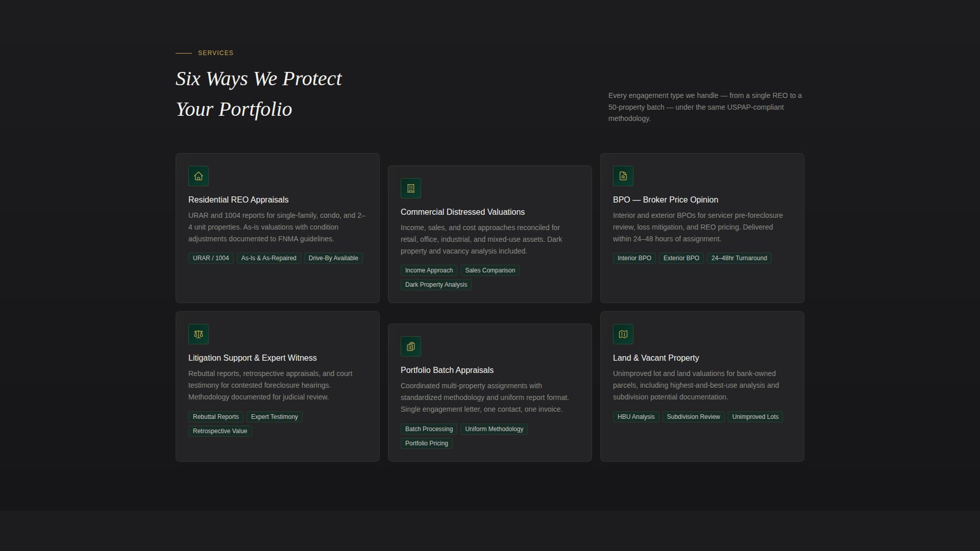This screenshot has width=980, height=551.
Task: Select the Interior BPO tag
Action: click(x=634, y=258)
